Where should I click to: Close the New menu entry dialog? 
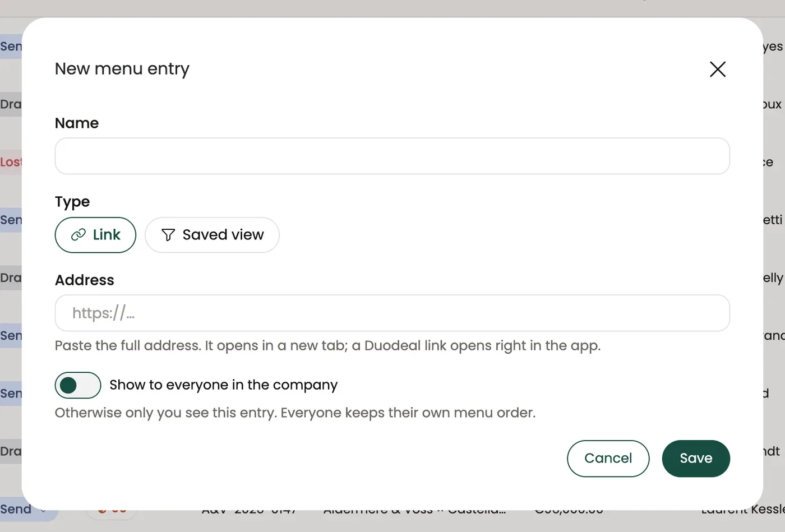tap(718, 69)
